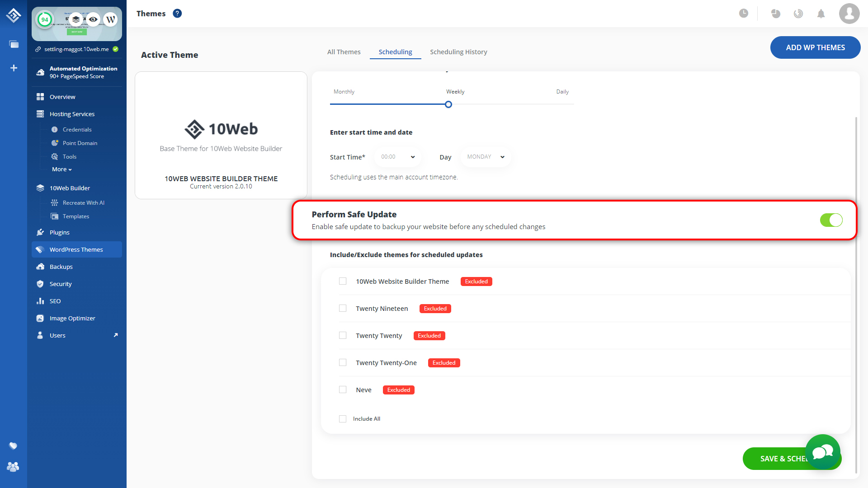
Task: Switch to the All Themes tab
Action: [344, 52]
